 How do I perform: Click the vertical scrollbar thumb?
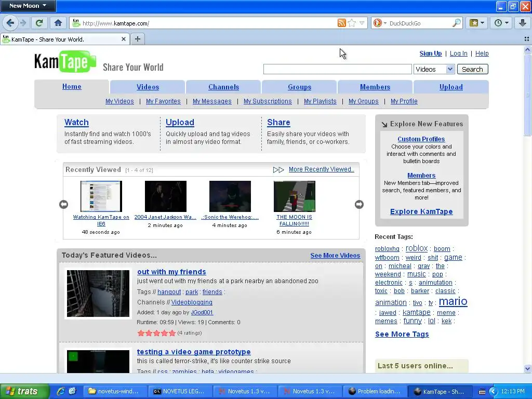tap(527, 95)
